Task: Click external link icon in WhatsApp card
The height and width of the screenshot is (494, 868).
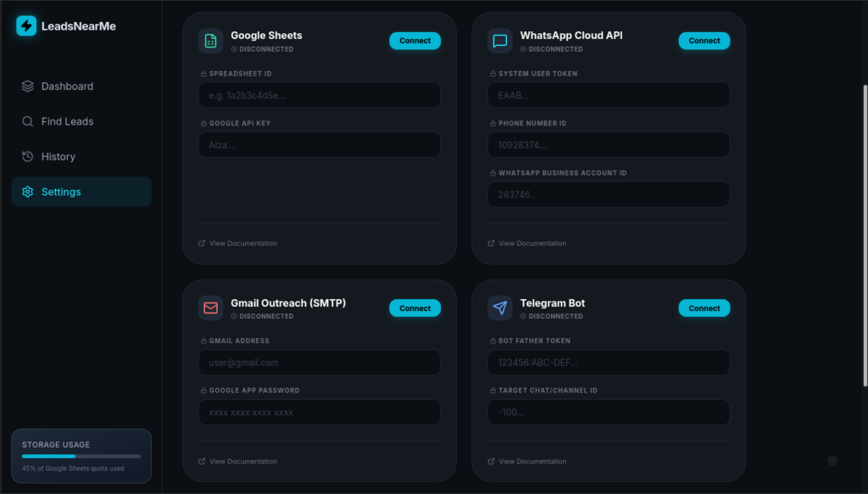Action: point(491,243)
